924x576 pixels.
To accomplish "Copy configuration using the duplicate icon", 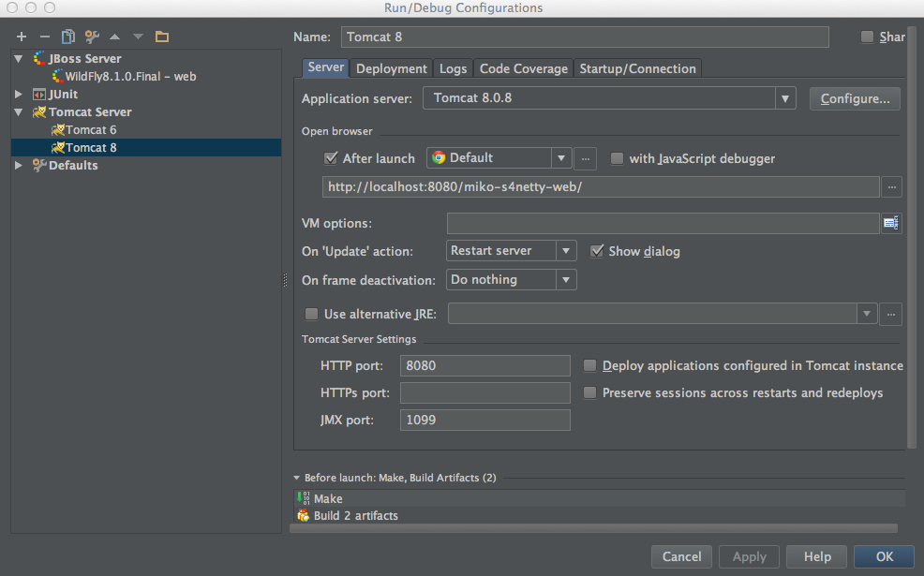I will [x=68, y=37].
